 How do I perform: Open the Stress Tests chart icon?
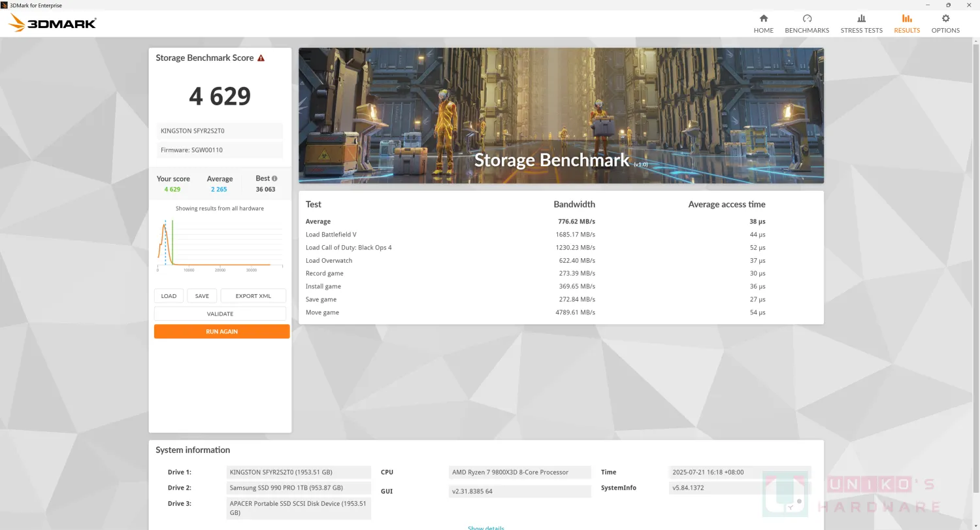tap(861, 18)
